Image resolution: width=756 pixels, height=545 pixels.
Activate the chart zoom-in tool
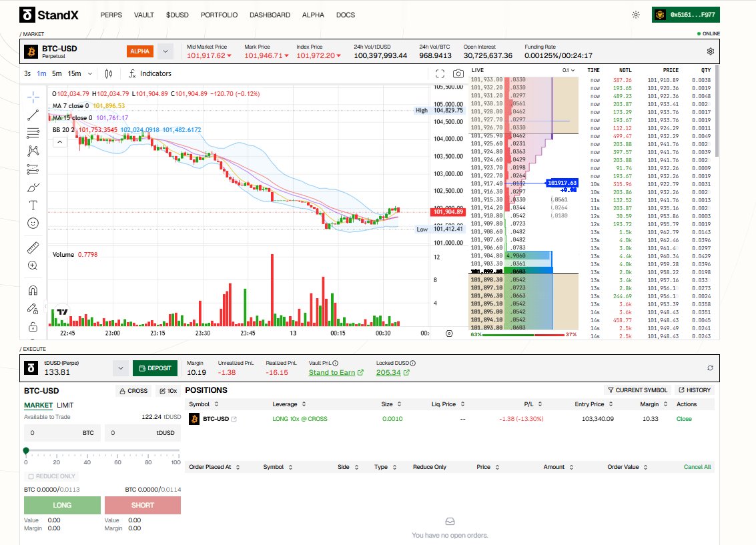pyautogui.click(x=33, y=265)
